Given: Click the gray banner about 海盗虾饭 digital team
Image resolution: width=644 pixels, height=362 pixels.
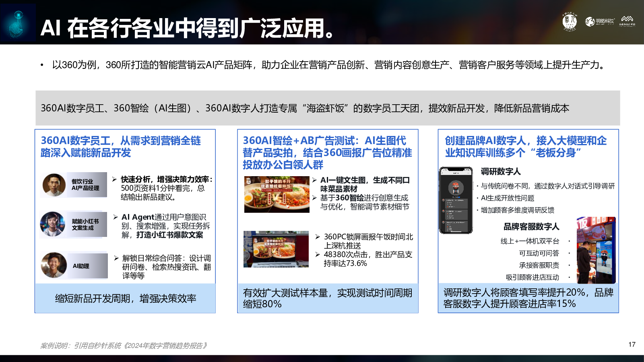Looking at the screenshot, I should click(328, 108).
